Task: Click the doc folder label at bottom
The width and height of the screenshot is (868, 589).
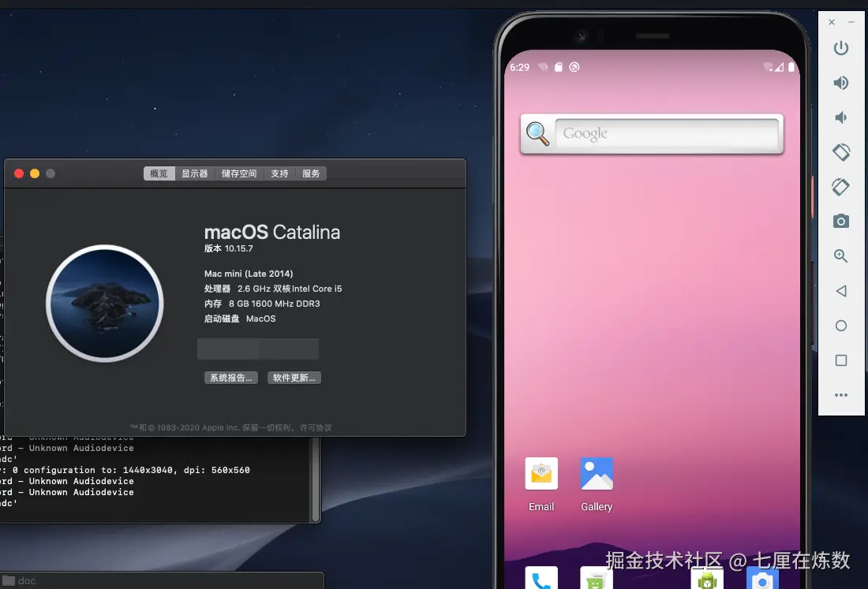Action: (27, 580)
